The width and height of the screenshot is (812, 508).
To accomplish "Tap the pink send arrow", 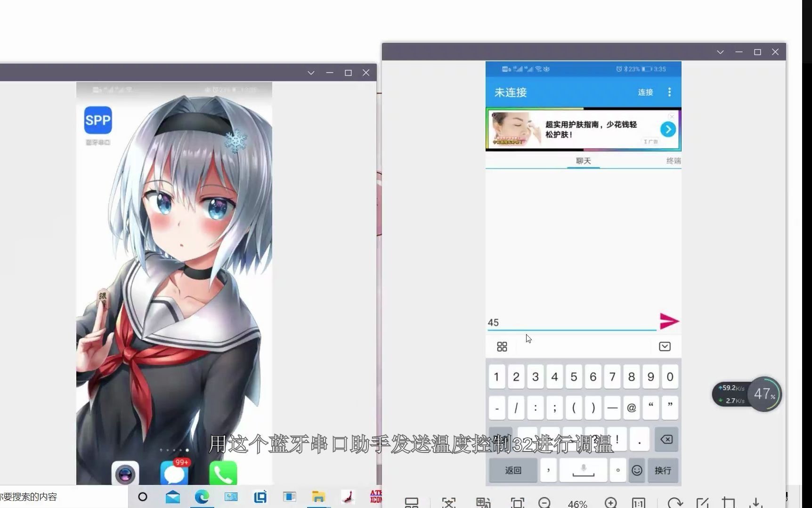I will click(669, 321).
